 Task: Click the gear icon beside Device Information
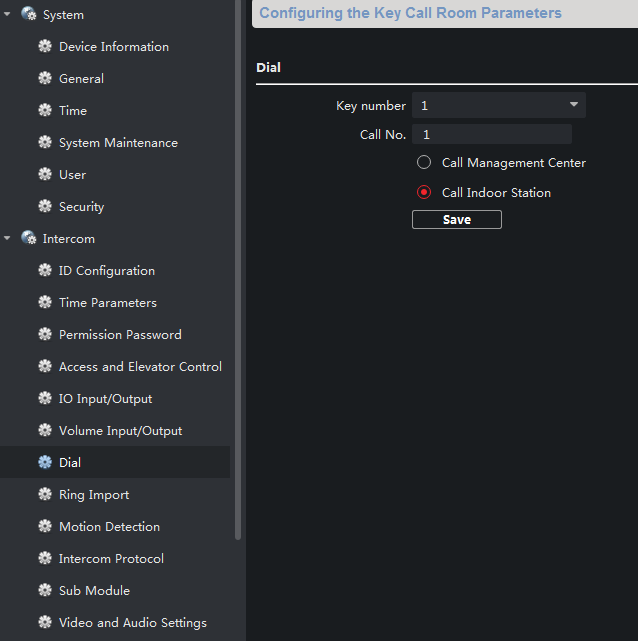point(45,47)
